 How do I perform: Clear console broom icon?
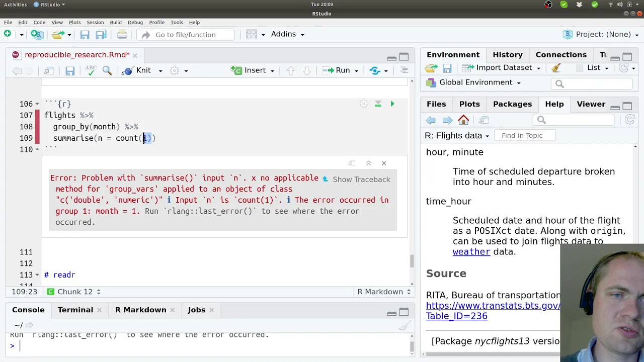(405, 326)
